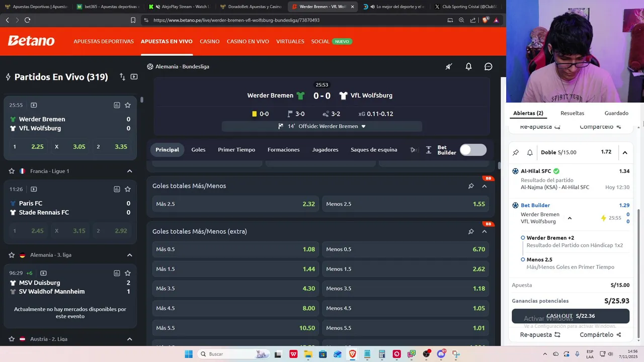
Task: Collapse the Francia - Ligue 1 section
Action: [129, 171]
